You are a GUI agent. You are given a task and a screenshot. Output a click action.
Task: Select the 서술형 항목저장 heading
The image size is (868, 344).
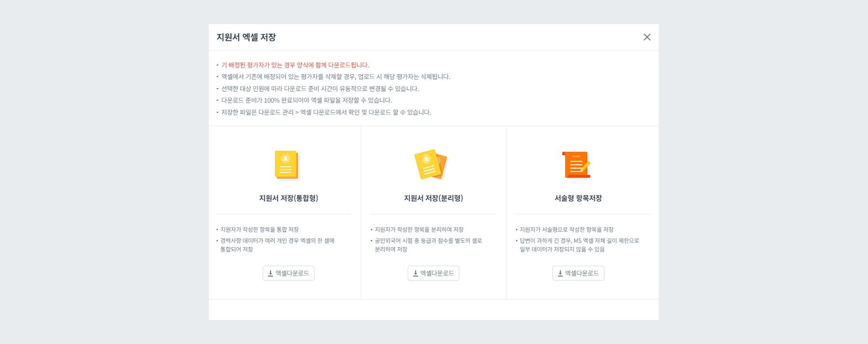click(578, 198)
